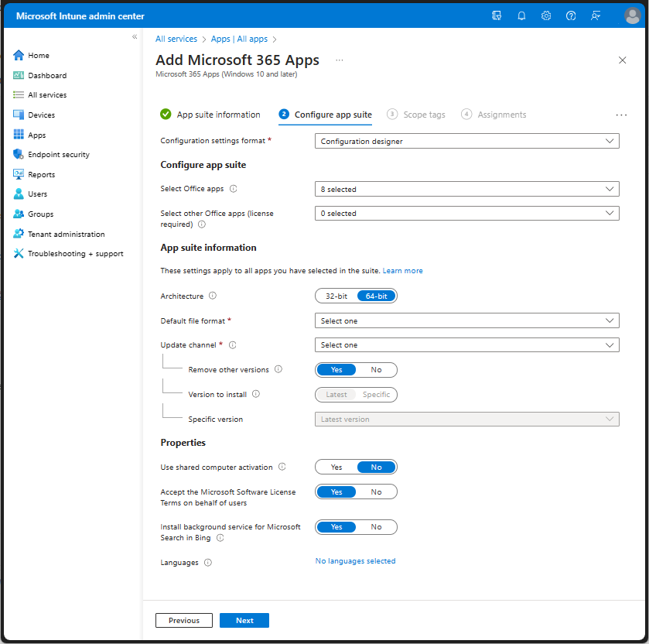Click Apps | All apps breadcrumb
The height and width of the screenshot is (644, 649).
coord(239,39)
